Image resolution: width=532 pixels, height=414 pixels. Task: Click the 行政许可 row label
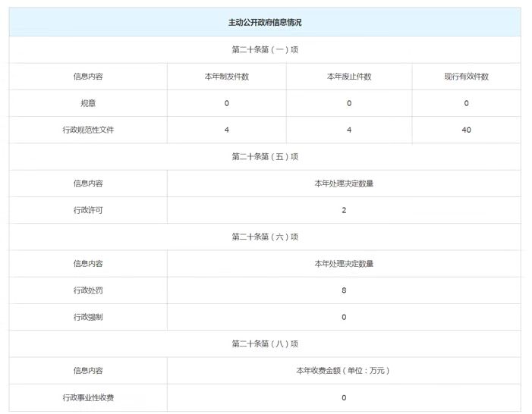click(x=88, y=210)
